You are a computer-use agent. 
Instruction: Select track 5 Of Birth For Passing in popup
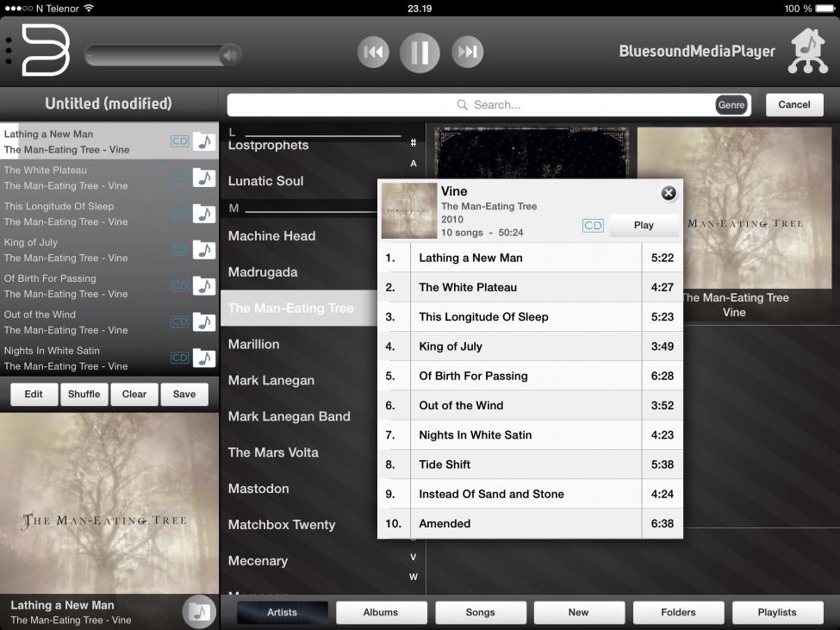[x=531, y=376]
